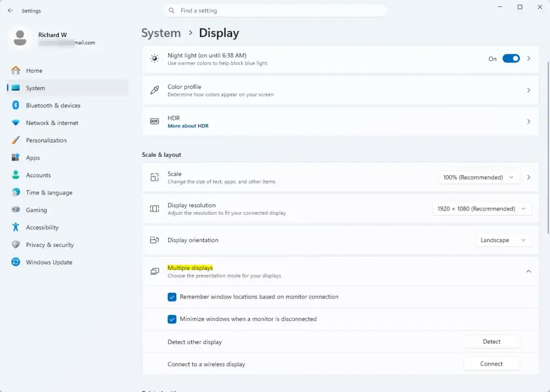Open Color profile chevron arrow

tap(529, 90)
